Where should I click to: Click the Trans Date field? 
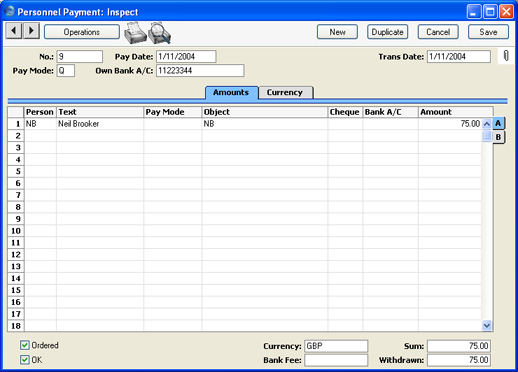click(459, 56)
